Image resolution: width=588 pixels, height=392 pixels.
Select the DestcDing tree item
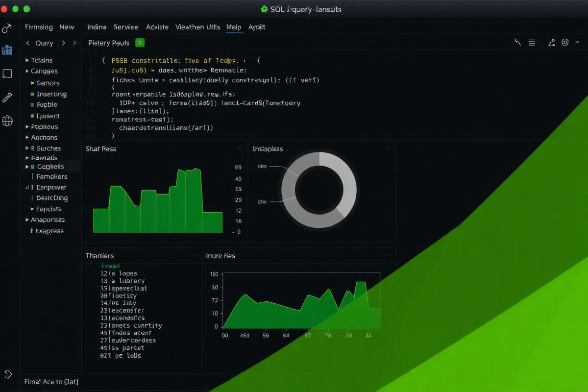tap(52, 198)
